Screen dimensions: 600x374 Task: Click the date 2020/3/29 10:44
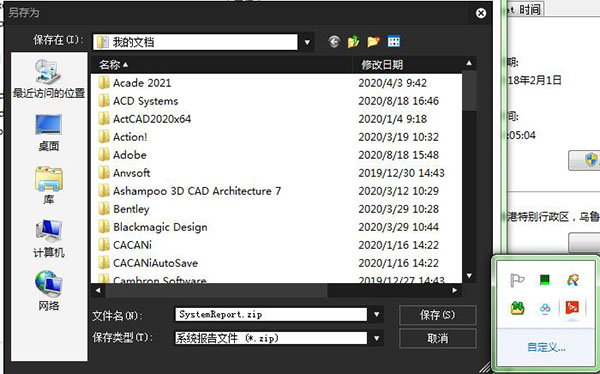(x=398, y=227)
